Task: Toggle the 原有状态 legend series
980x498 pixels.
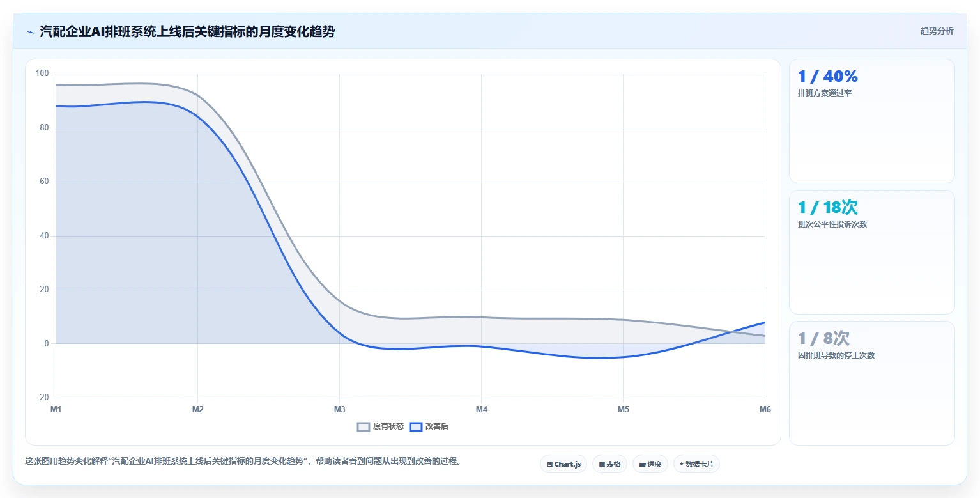Action: coord(380,426)
